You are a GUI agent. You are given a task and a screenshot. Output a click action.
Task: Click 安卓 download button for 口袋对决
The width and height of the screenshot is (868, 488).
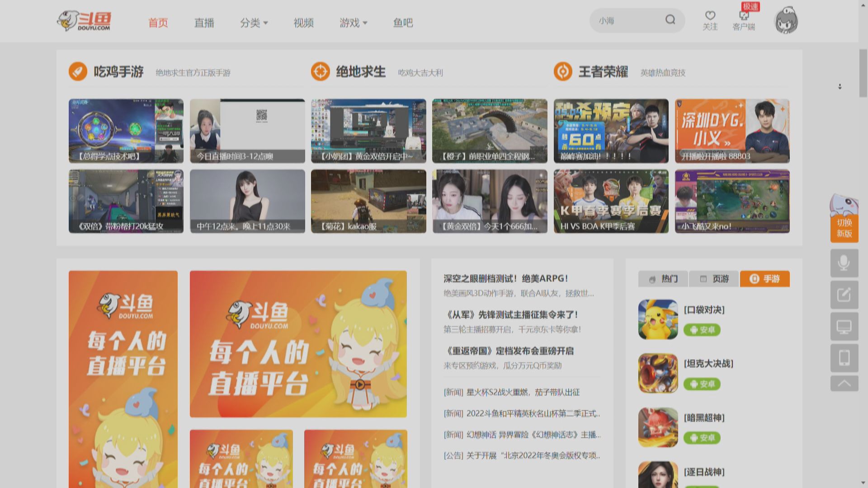(702, 330)
